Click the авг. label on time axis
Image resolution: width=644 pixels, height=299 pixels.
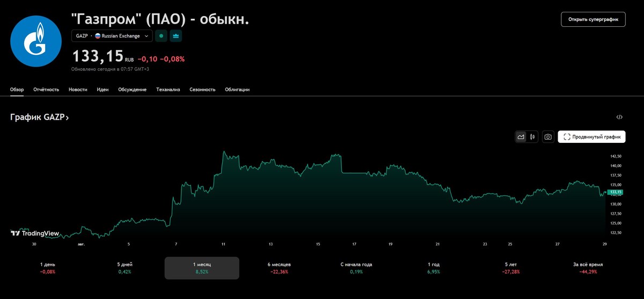click(x=81, y=244)
